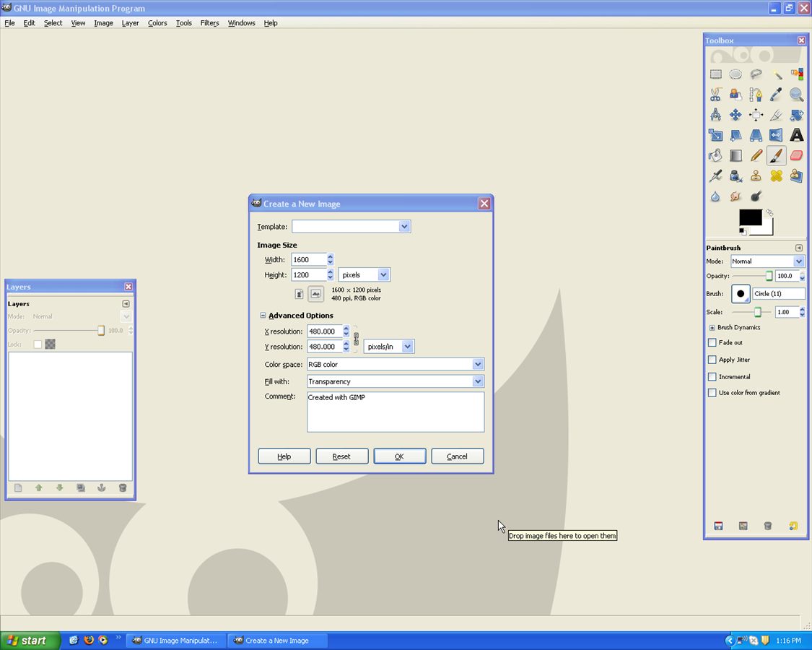The width and height of the screenshot is (812, 650).
Task: Select the Paths tool
Action: [756, 95]
